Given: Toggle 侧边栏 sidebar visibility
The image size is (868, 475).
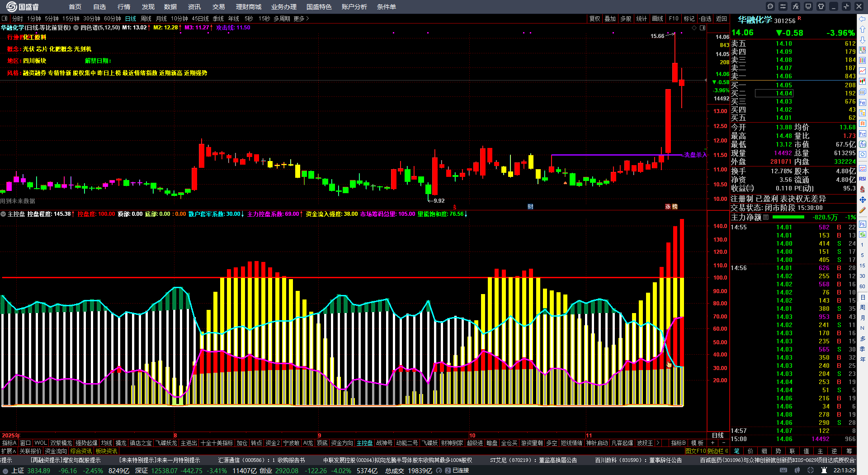Looking at the screenshot, I should (x=718, y=451).
